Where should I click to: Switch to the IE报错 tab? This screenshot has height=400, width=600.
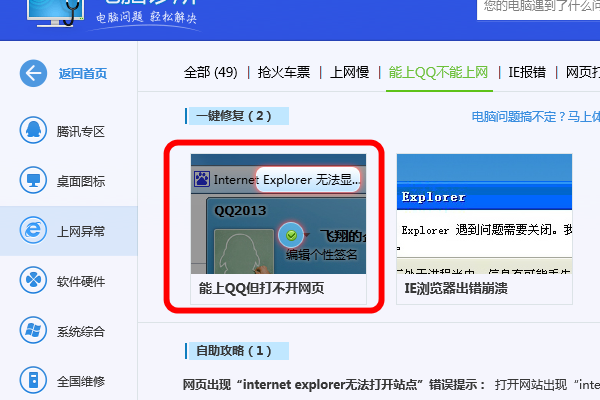(x=527, y=72)
